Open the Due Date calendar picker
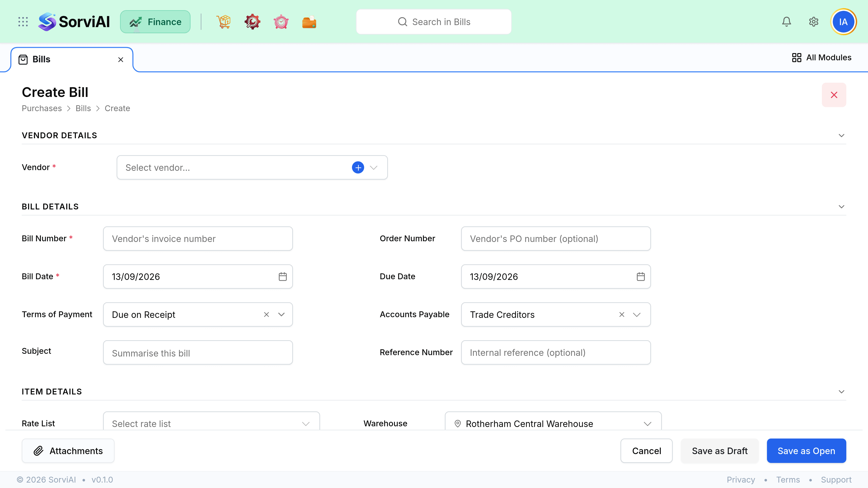Viewport: 868px width, 488px height. [641, 277]
